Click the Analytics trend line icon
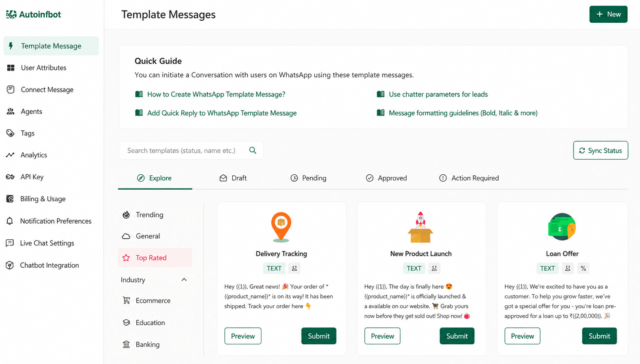 point(10,155)
